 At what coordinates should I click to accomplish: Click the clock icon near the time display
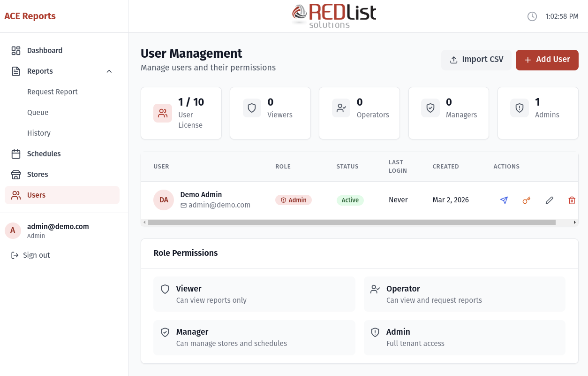point(532,16)
